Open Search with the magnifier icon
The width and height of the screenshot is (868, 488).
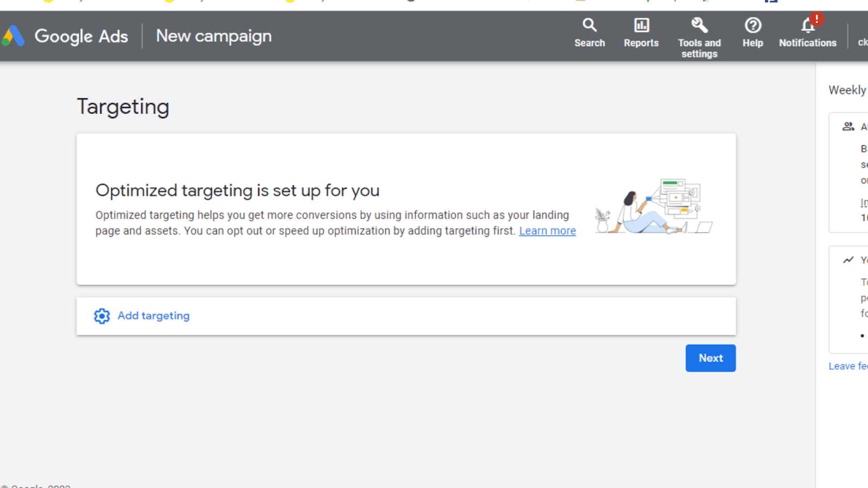click(x=590, y=25)
